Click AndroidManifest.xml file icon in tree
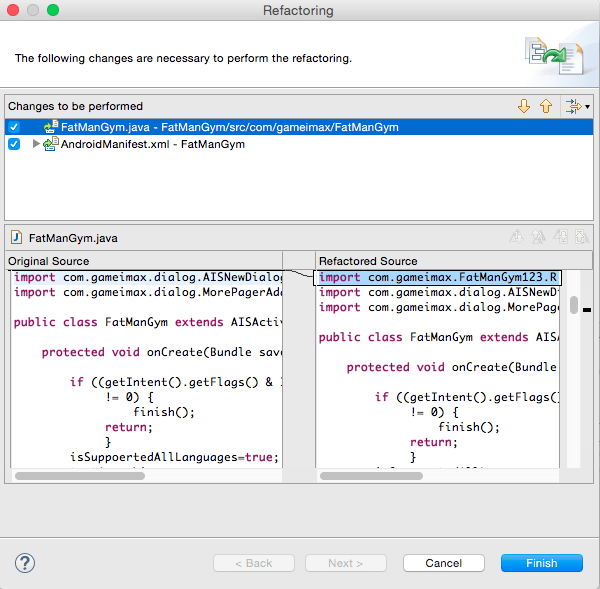 (x=51, y=144)
